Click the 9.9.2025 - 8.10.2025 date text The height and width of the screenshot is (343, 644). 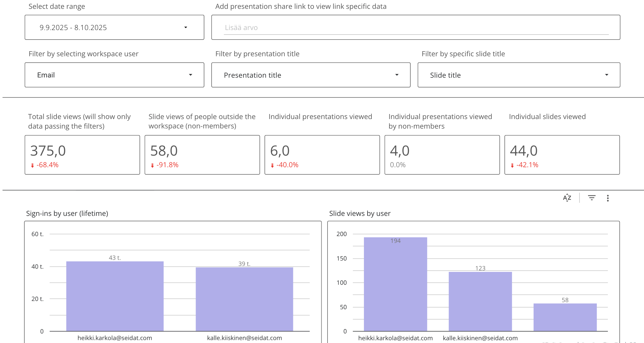pos(73,27)
